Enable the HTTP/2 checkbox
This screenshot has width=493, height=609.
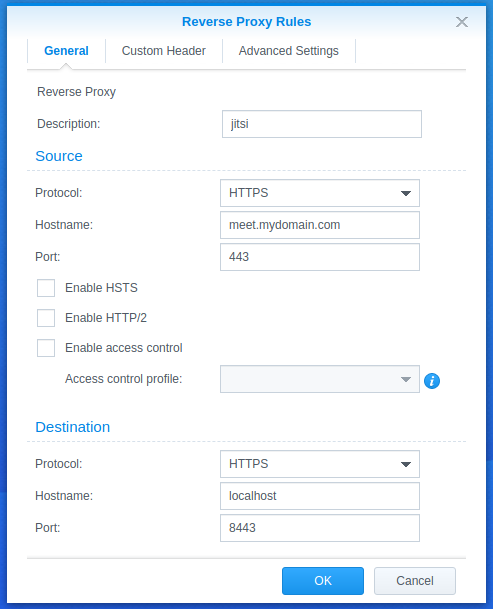coord(46,318)
